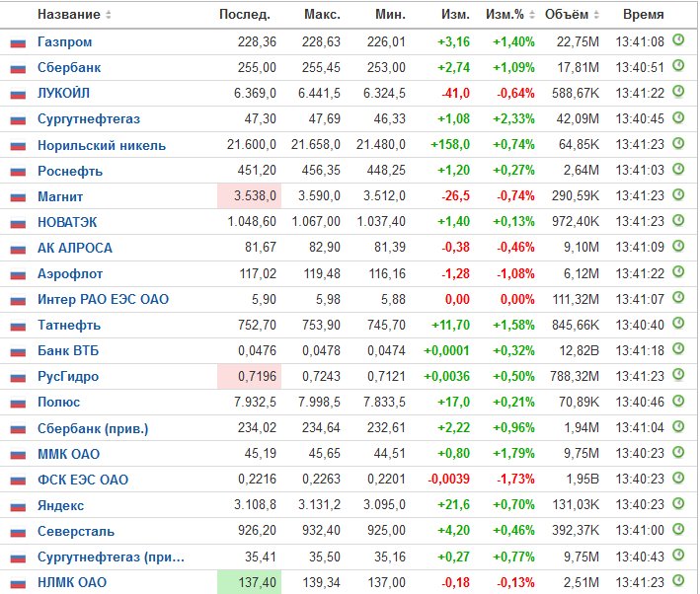Open the Роснефть stock link

tap(70, 172)
